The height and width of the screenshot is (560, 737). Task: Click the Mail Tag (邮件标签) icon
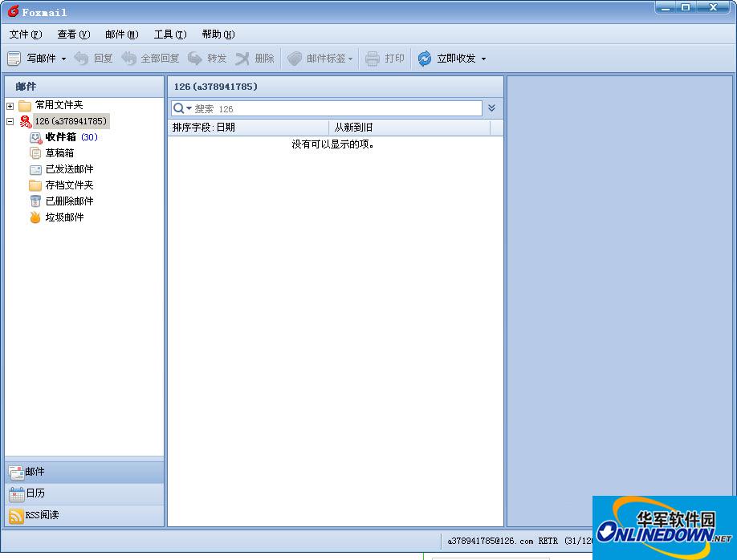[x=294, y=59]
